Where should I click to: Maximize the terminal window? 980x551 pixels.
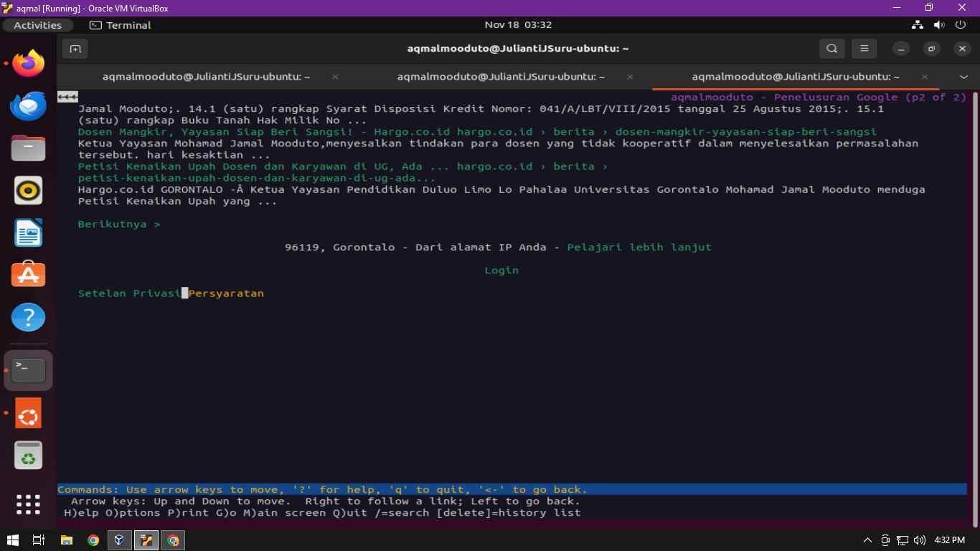[x=931, y=49]
